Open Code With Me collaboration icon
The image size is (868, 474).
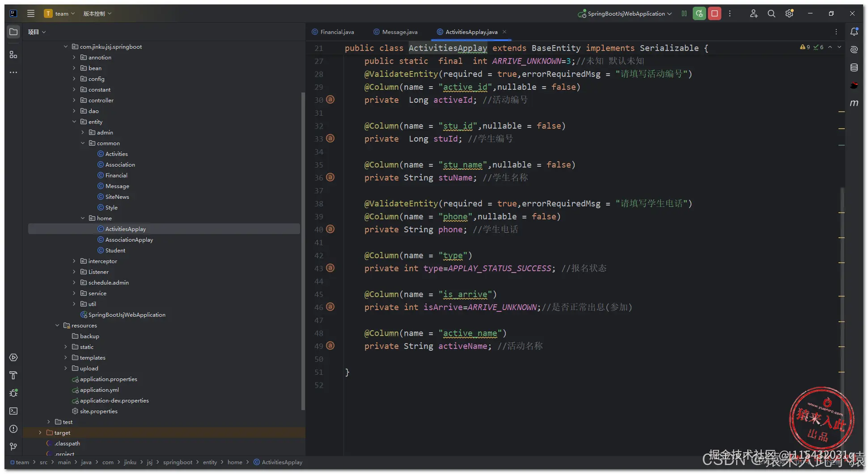point(754,13)
